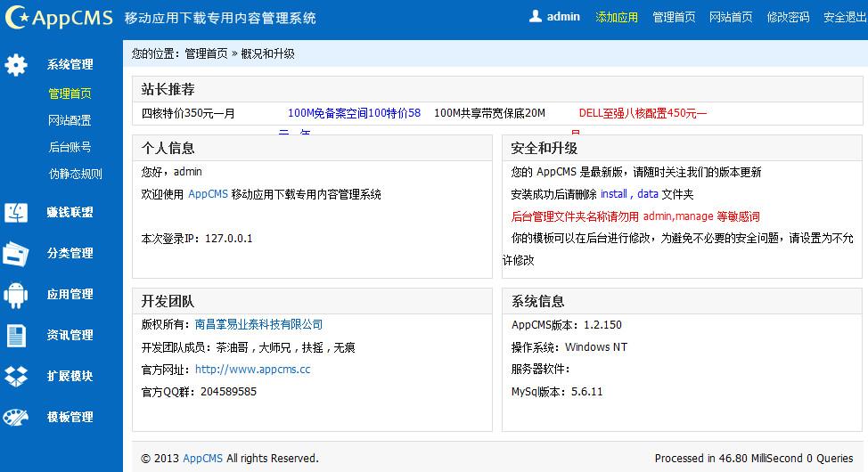
Task: Click the AppCMS link in the welcome message
Action: click(x=209, y=194)
